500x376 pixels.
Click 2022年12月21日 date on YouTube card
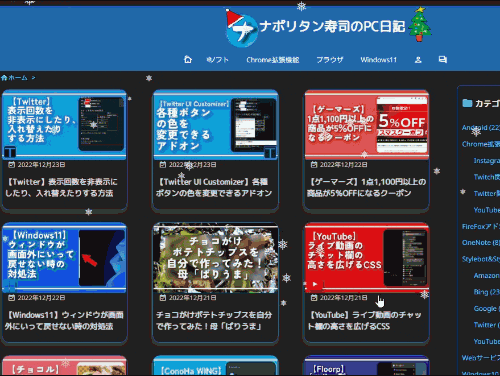tap(344, 298)
